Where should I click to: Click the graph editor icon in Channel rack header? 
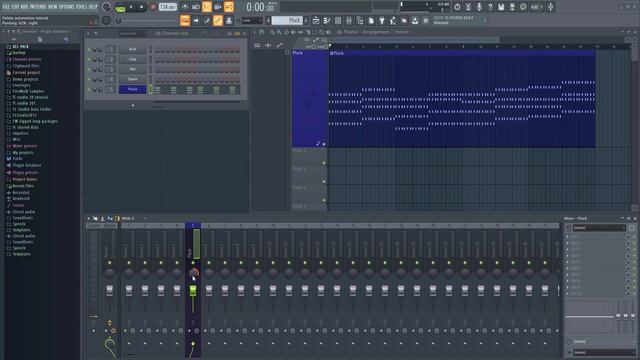tap(229, 33)
